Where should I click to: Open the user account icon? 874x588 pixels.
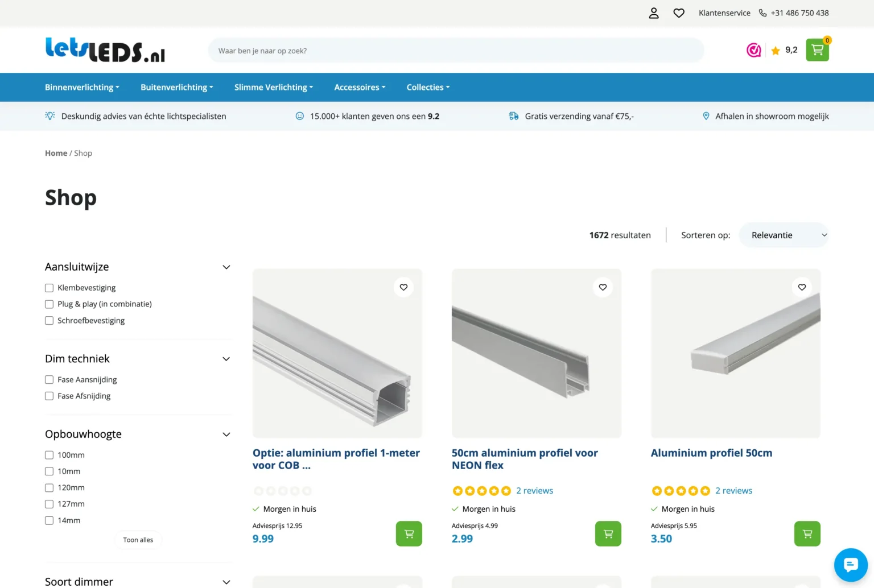(654, 13)
